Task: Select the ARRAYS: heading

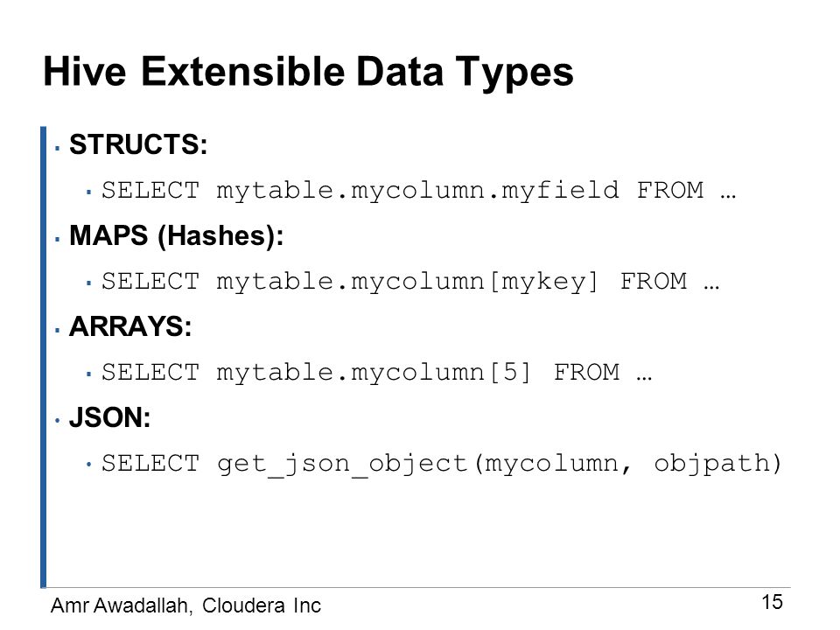Action: click(130, 326)
